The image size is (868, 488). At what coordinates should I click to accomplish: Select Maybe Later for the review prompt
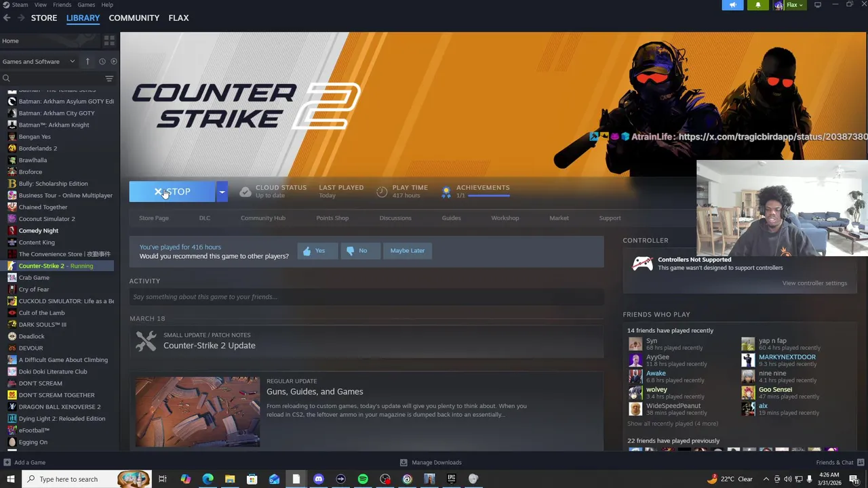[408, 251]
